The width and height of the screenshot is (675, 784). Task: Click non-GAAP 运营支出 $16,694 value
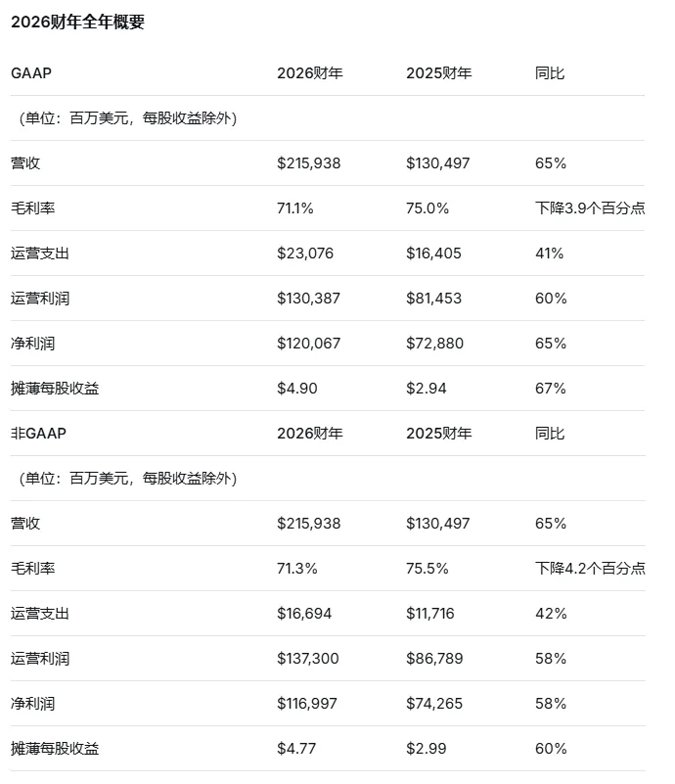[304, 613]
